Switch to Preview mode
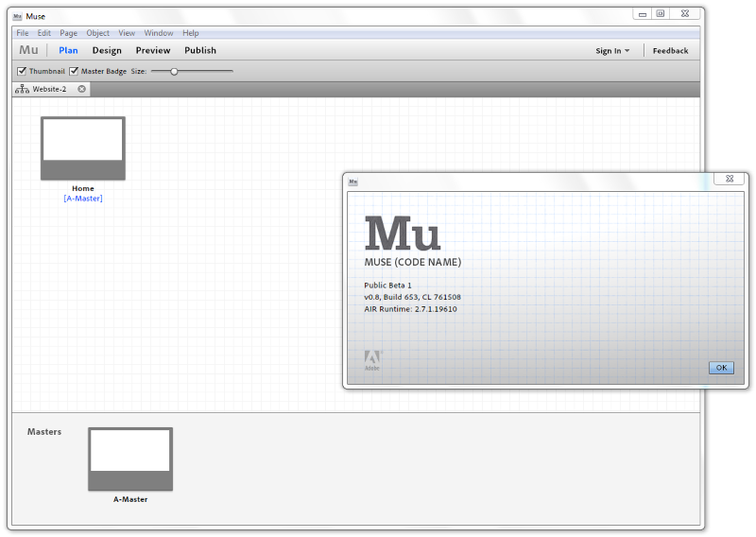 click(153, 50)
